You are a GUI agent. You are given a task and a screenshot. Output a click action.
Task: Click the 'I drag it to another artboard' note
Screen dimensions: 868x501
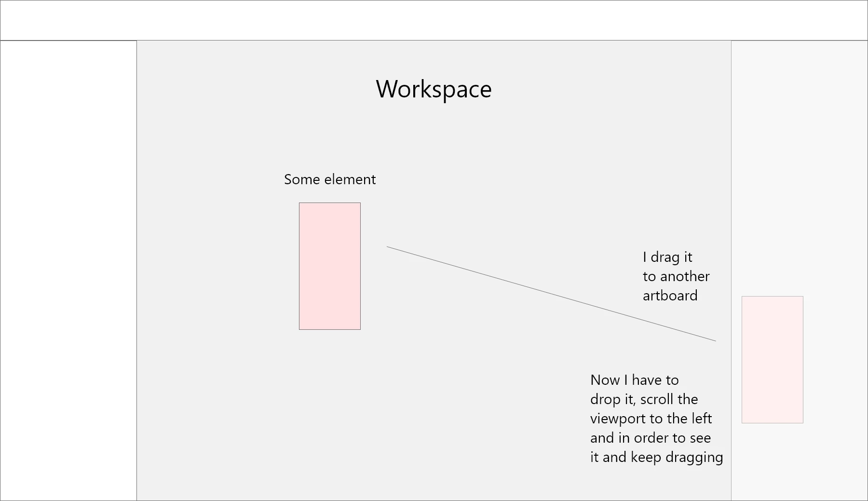click(x=676, y=276)
